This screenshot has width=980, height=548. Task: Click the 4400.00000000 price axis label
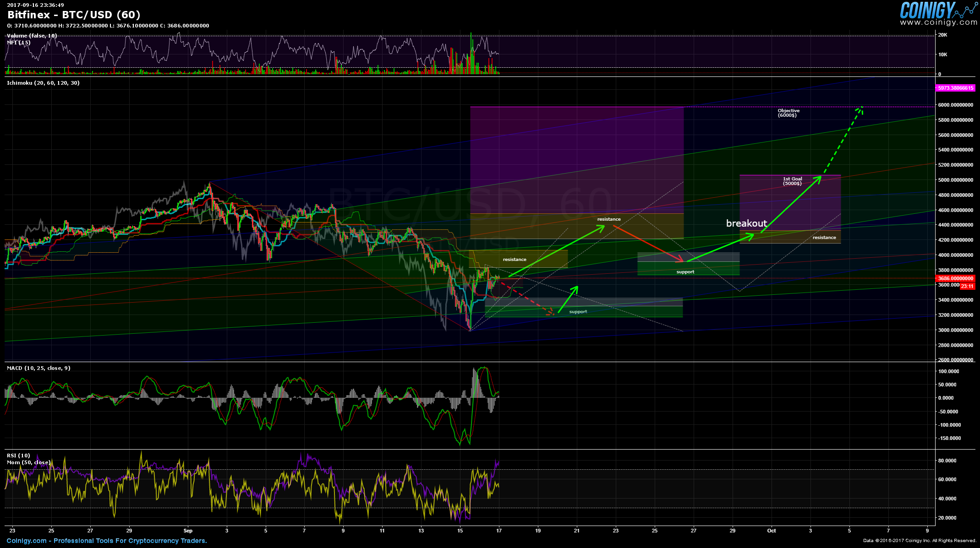[955, 225]
